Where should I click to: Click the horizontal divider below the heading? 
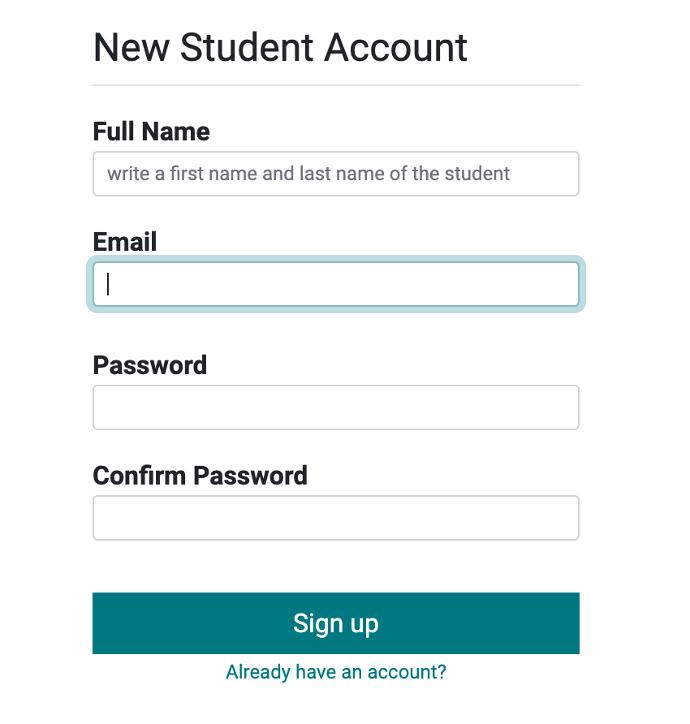336,85
